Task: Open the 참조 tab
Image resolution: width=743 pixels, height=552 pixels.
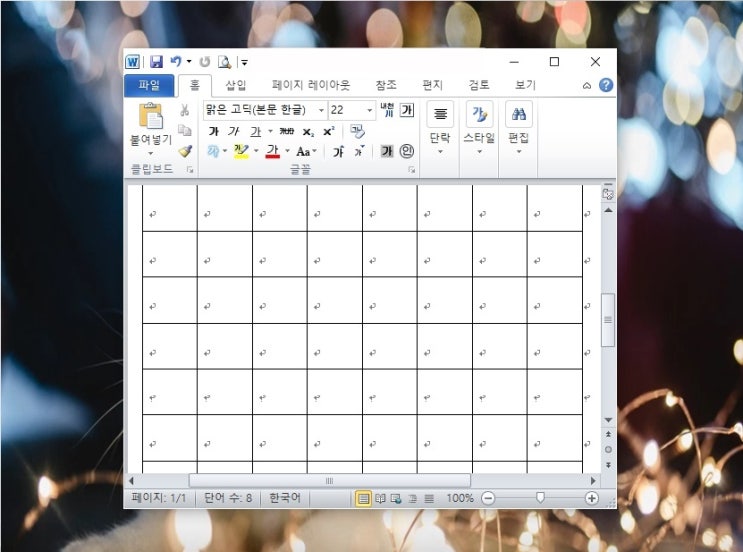Action: click(x=386, y=85)
